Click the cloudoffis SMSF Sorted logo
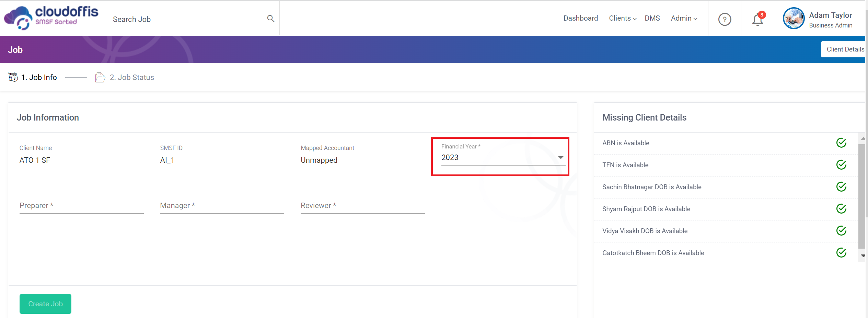The height and width of the screenshot is (318, 868). click(x=51, y=18)
